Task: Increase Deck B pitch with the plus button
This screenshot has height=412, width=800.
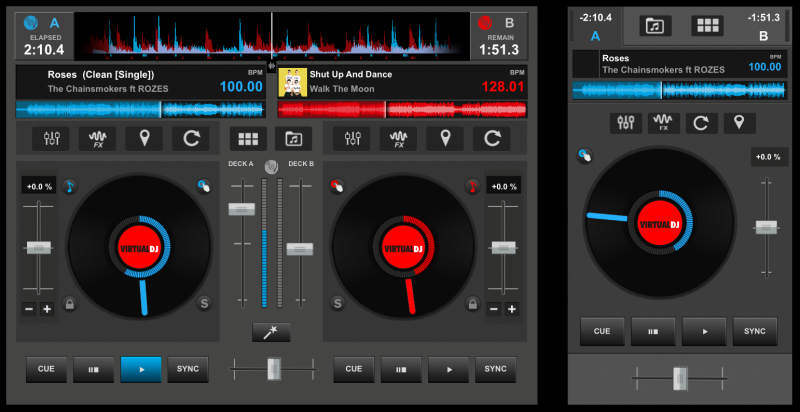Action: 512,308
